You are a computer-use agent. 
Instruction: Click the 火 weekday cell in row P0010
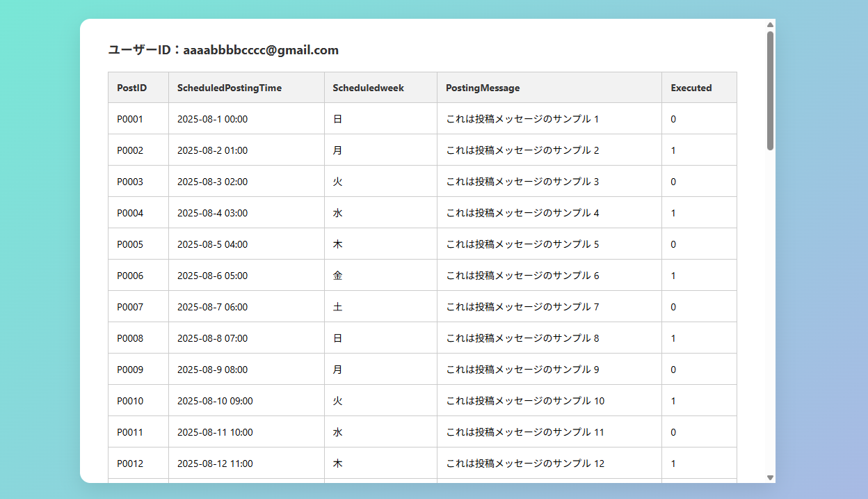pyautogui.click(x=380, y=401)
